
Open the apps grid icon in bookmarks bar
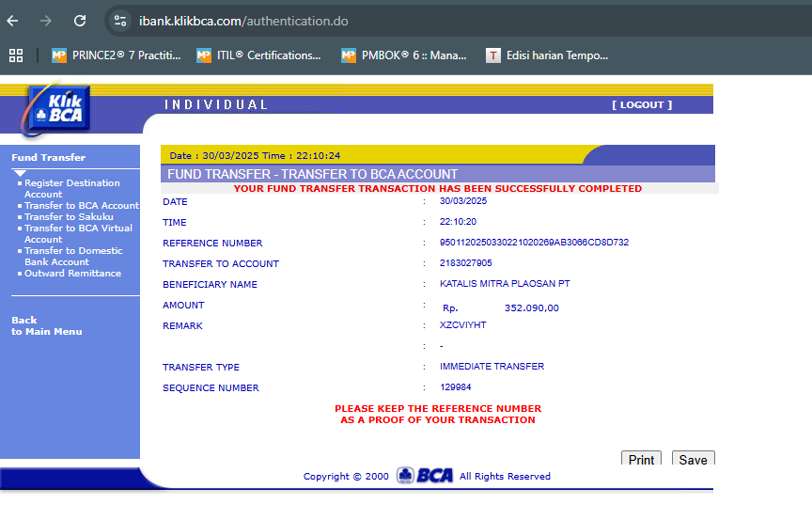click(x=16, y=55)
